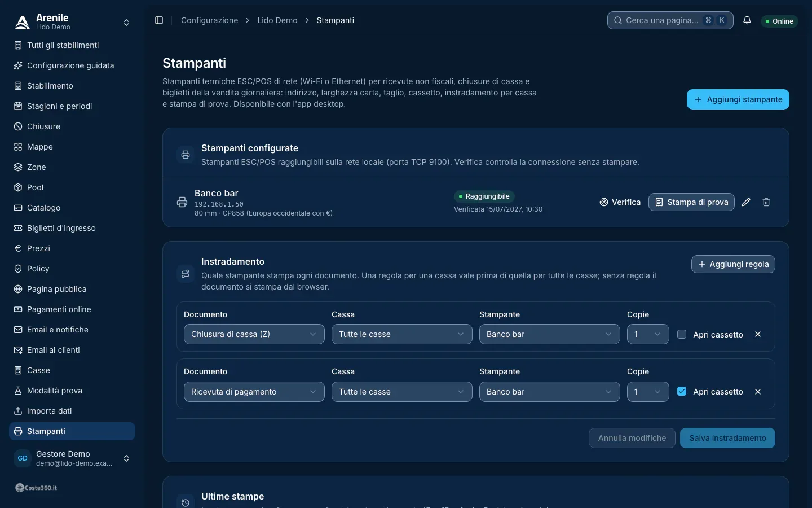812x508 pixels.
Task: Select Stampanti in sidebar
Action: pyautogui.click(x=72, y=431)
